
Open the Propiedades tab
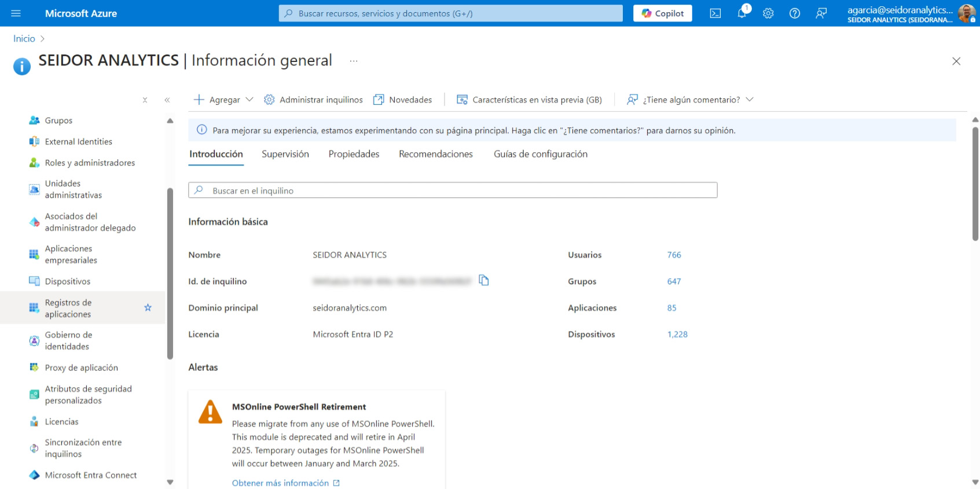(354, 154)
